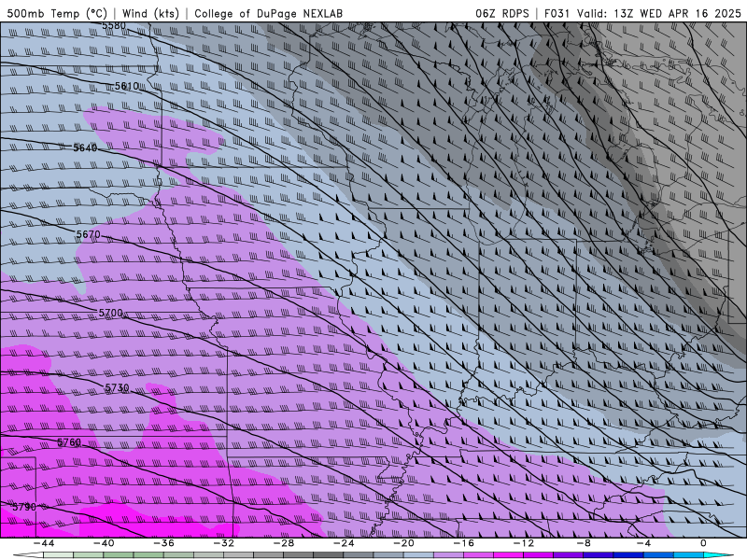Click the -44 colorbar tick label
The height and width of the screenshot is (560, 747).
pyautogui.click(x=43, y=543)
